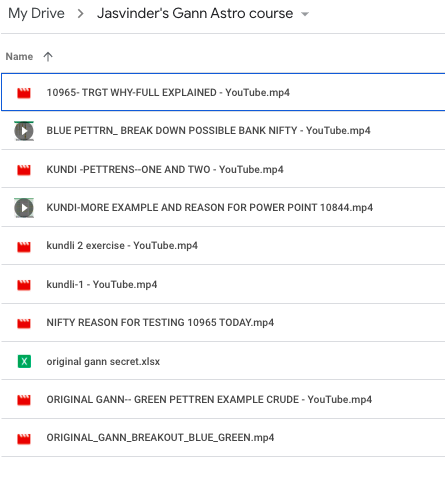
Task: Click the video icon for 10965- TRGT WHY-FULL EXPLAINED
Action: click(24, 93)
